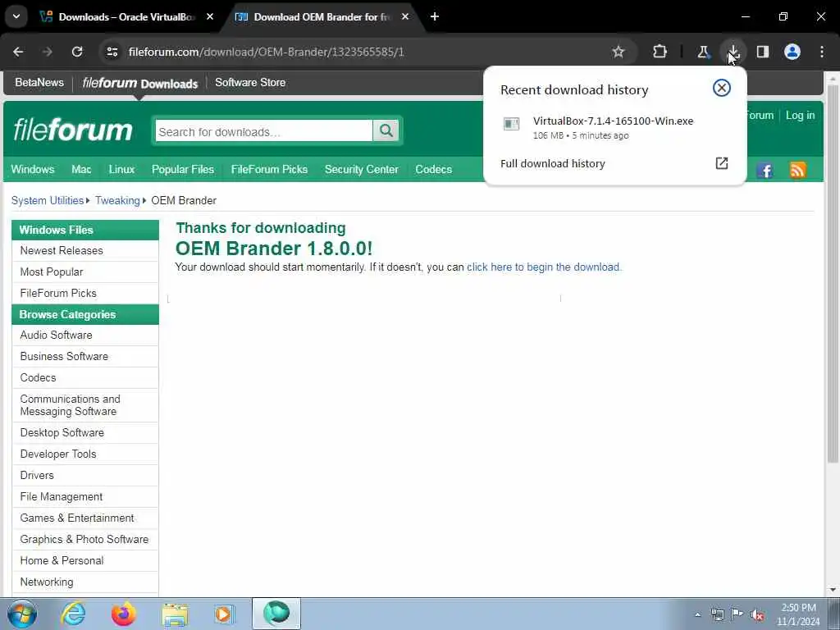Focus the Search for downloads field

[263, 131]
